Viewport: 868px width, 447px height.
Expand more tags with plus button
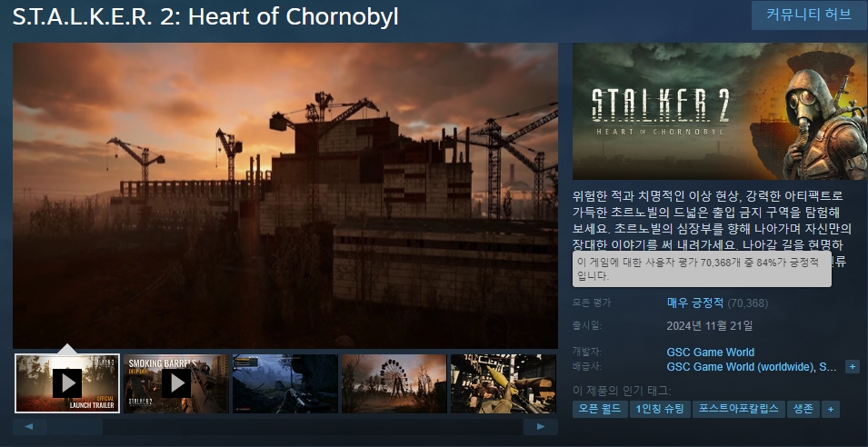[831, 410]
